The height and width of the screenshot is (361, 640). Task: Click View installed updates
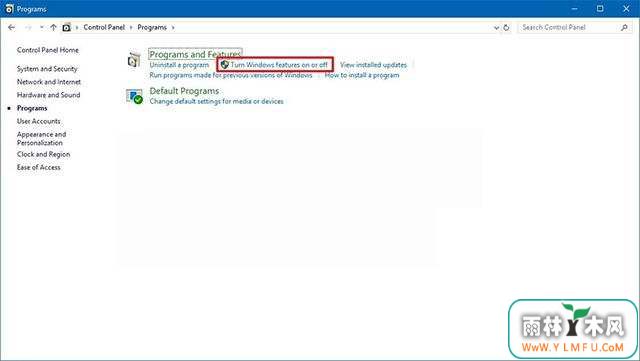point(373,65)
